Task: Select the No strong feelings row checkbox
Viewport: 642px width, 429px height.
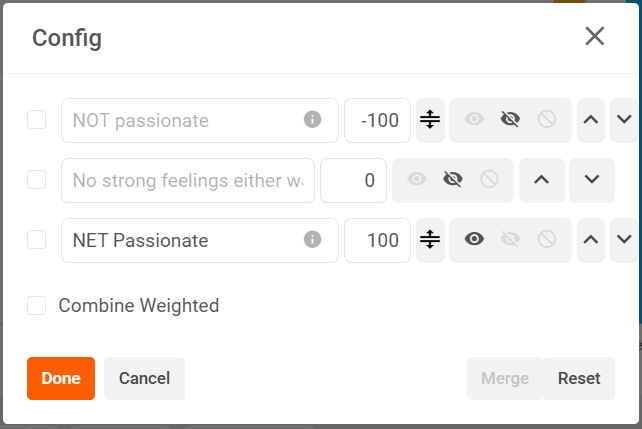Action: 36,180
